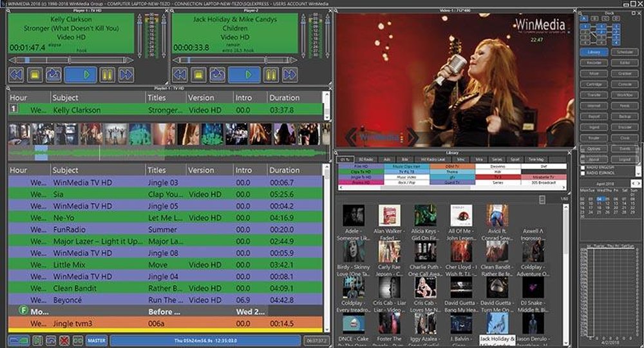Stop Player 2 using the yellow square button
This screenshot has width=644, height=348.
[198, 75]
